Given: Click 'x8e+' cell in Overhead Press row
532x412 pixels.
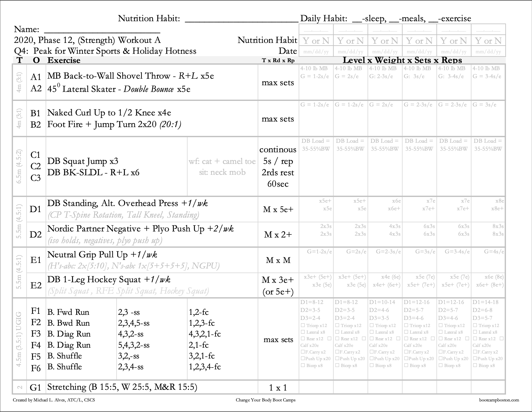Looking at the screenshot, I should (x=498, y=209).
